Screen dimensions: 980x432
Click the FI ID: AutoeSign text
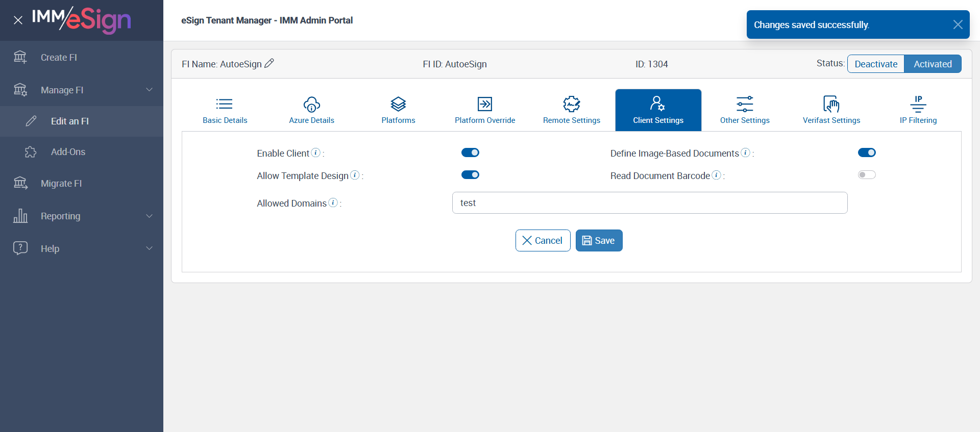coord(455,64)
